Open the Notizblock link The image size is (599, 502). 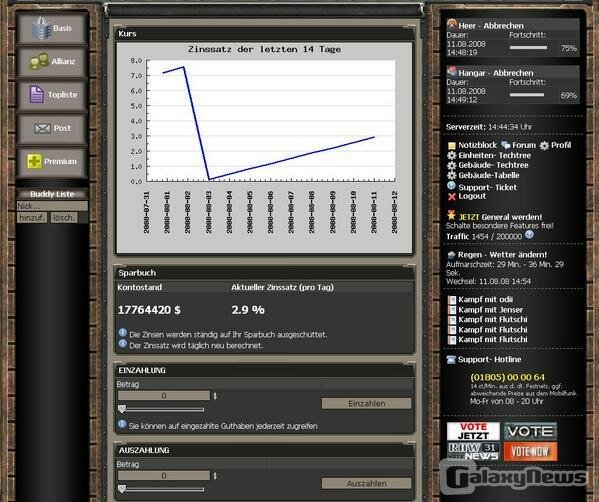point(478,145)
